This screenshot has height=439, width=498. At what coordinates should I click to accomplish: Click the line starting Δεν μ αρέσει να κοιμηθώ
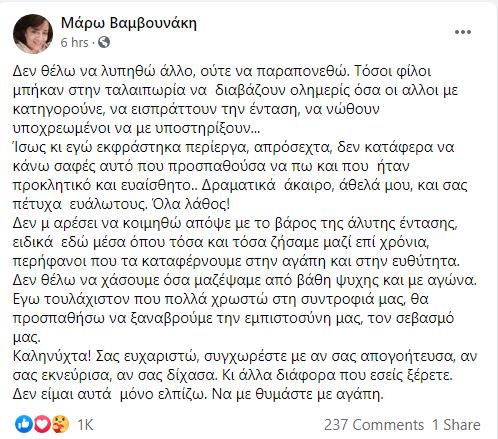(x=235, y=223)
